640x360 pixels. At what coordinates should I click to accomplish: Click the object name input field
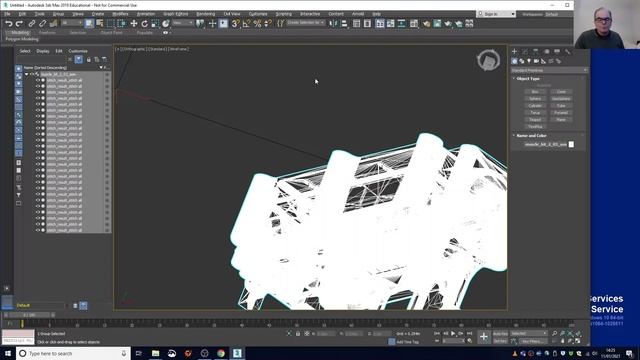545,144
